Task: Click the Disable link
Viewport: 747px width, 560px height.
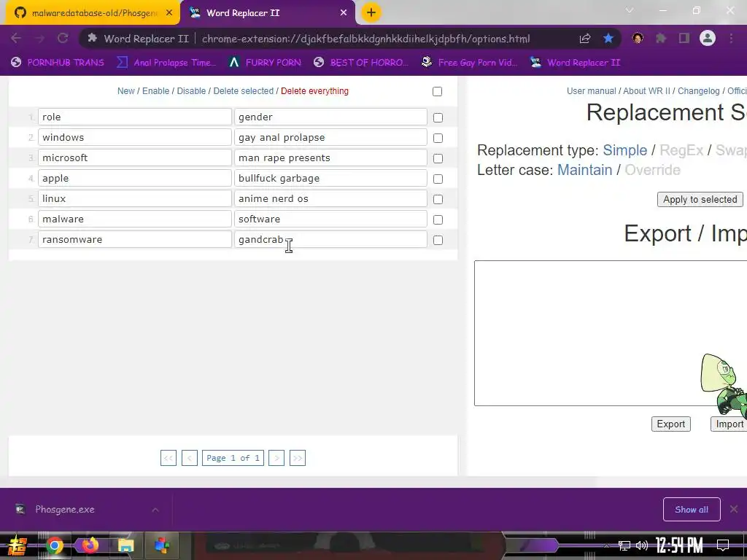Action: [x=191, y=91]
